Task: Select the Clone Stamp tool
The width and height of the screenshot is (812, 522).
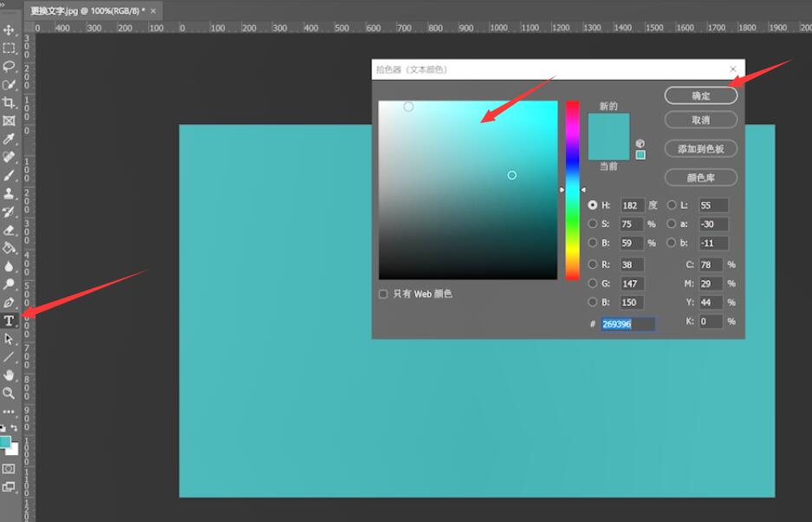Action: click(x=9, y=193)
